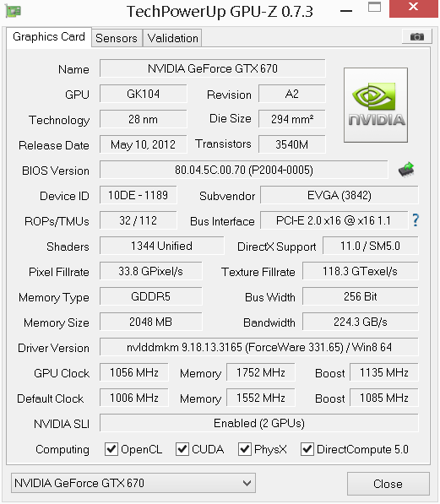Click the BIOS Version field
440x504 pixels.
point(244,170)
